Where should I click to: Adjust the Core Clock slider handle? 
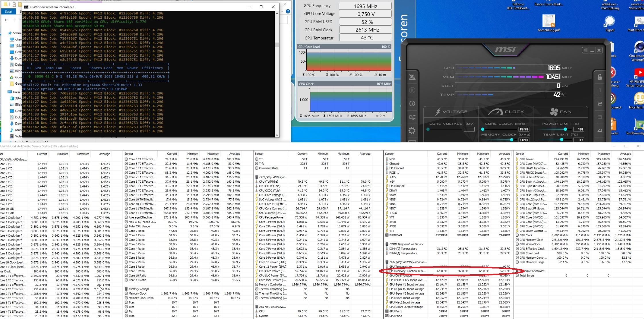(x=483, y=129)
